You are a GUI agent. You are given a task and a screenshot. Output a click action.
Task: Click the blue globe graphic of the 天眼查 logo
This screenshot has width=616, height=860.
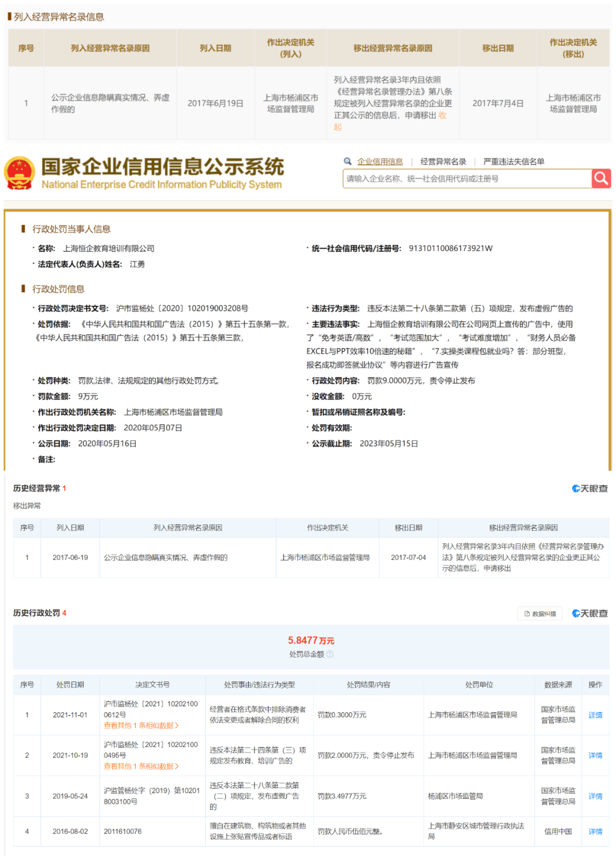pos(576,488)
